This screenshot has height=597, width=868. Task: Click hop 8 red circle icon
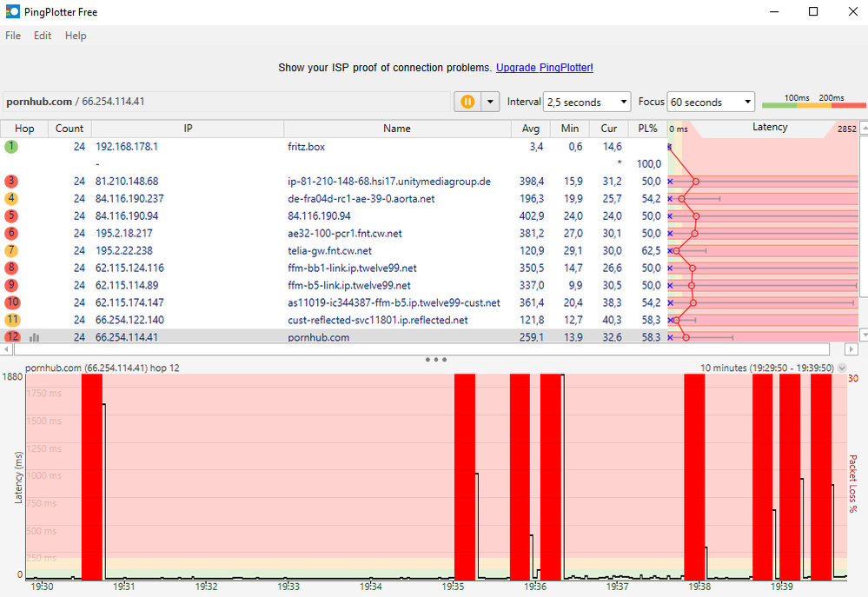coord(11,268)
